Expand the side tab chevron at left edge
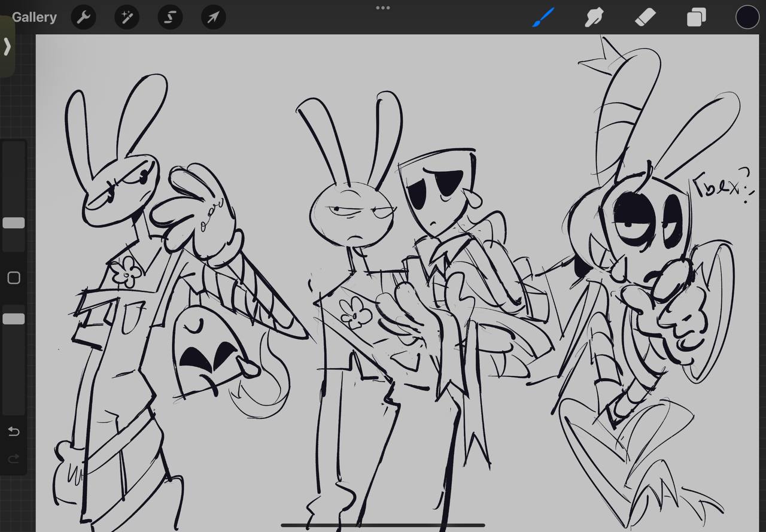 click(x=7, y=47)
